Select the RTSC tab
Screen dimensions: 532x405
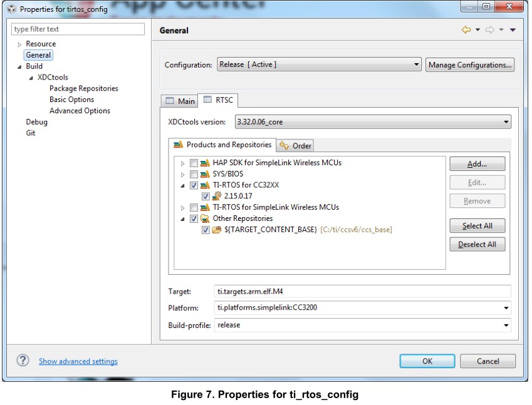click(x=218, y=100)
